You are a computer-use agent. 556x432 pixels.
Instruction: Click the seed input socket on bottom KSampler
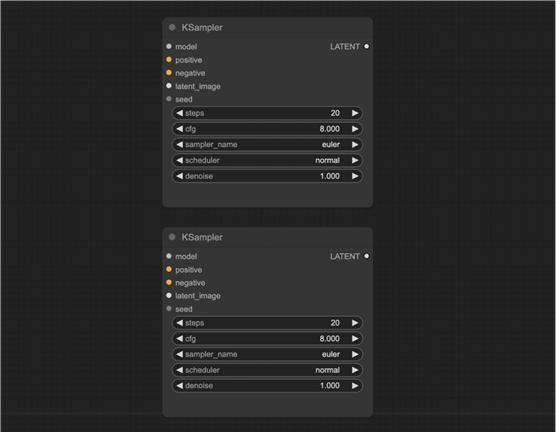click(x=169, y=309)
